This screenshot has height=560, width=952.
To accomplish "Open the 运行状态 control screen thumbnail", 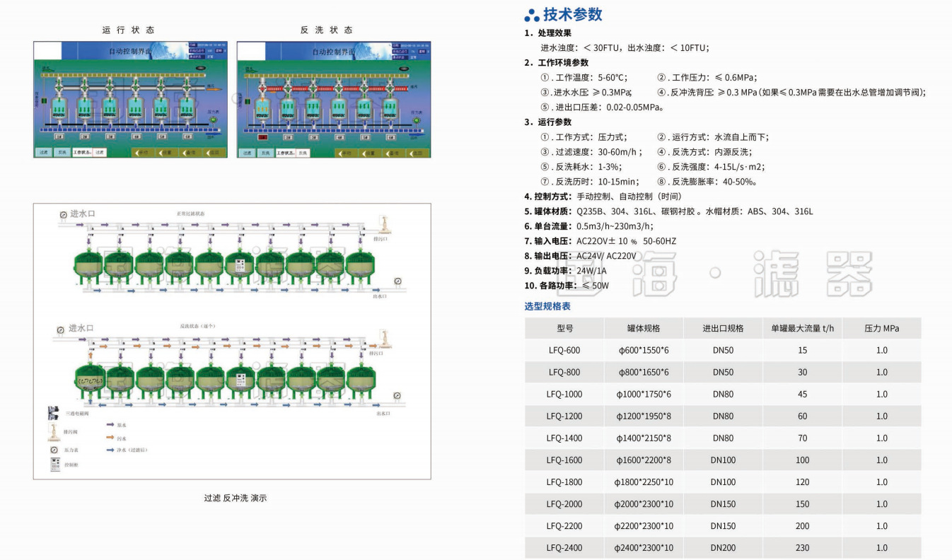I will 131,99.
